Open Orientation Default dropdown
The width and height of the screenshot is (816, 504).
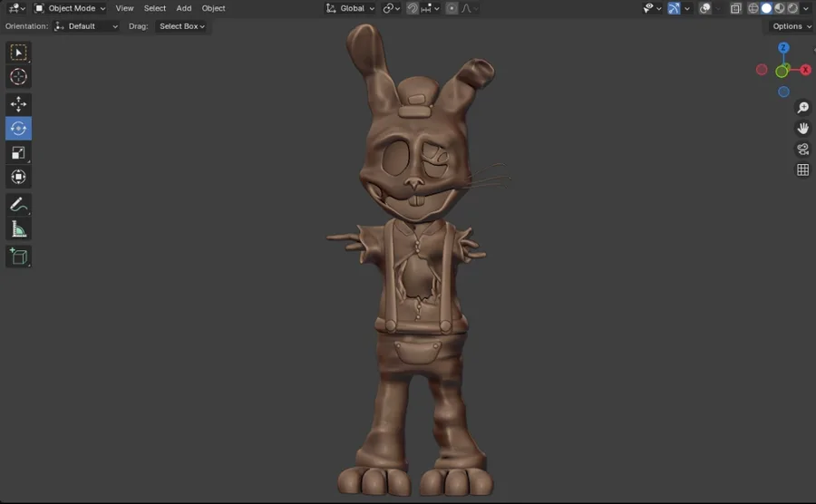(86, 26)
